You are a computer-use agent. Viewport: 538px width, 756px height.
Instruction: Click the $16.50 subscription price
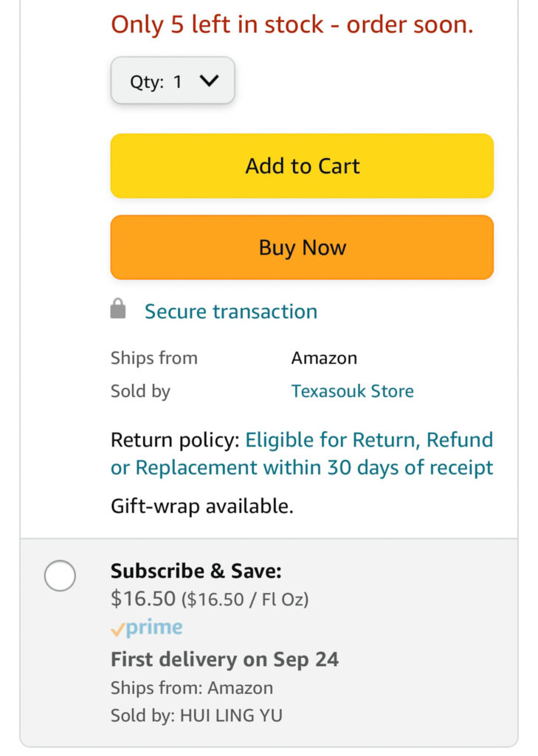pos(142,599)
